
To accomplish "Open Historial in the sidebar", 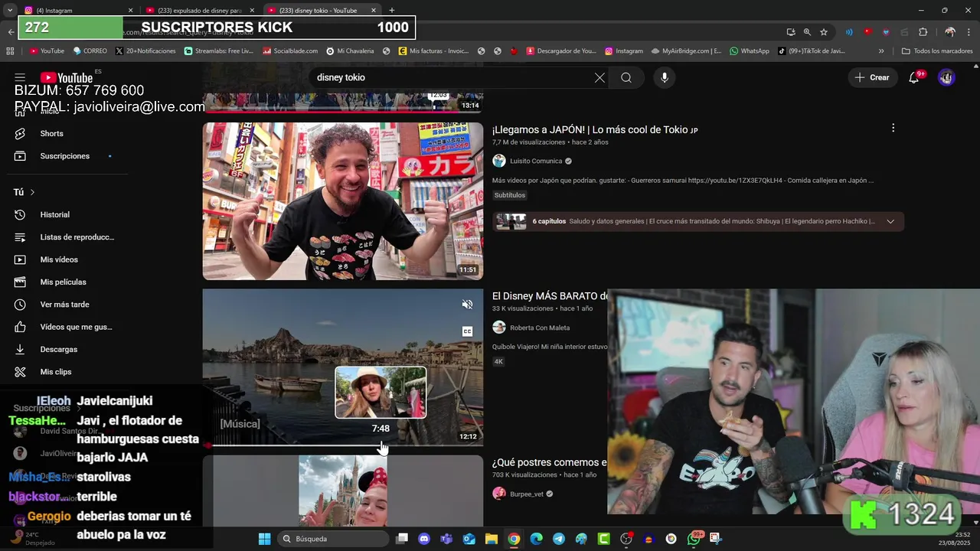I will click(x=54, y=215).
